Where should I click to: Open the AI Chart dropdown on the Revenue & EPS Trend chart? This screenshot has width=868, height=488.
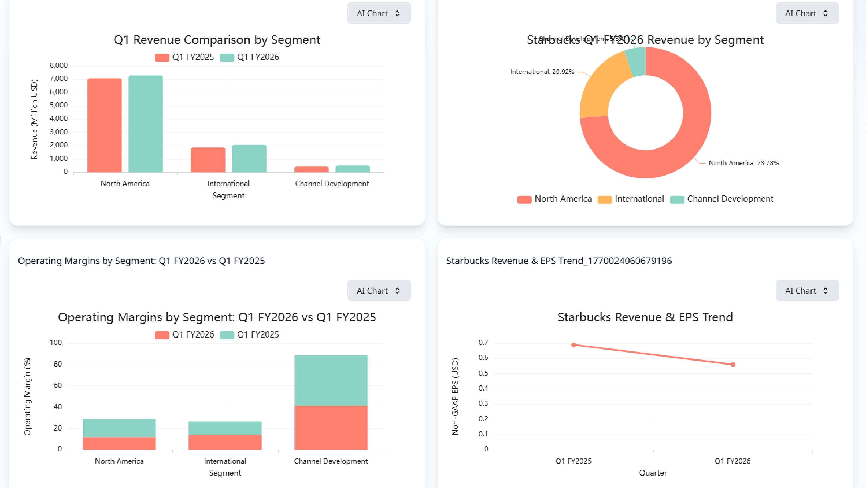pos(807,290)
